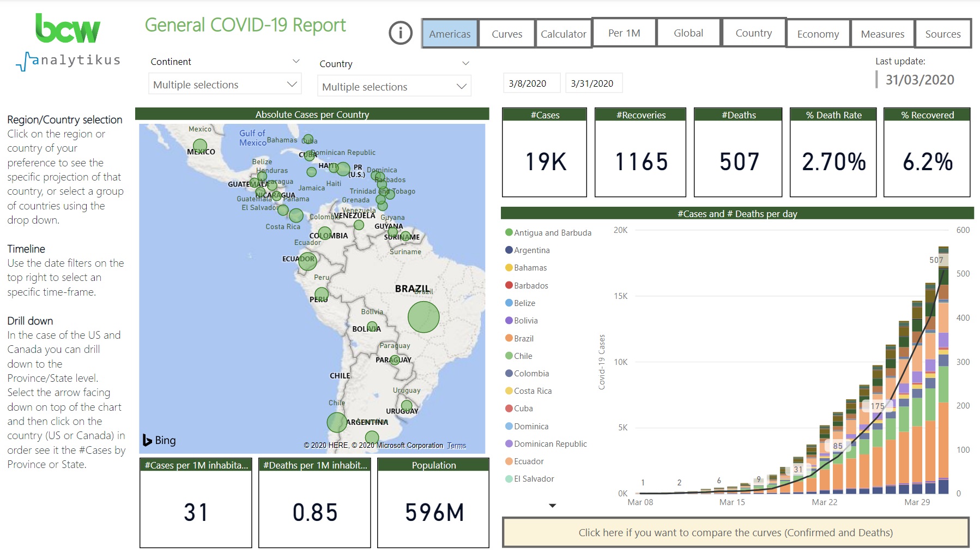Screen dimensions: 980x552
Task: Click the % Recovered 6.2% card
Action: pyautogui.click(x=927, y=152)
